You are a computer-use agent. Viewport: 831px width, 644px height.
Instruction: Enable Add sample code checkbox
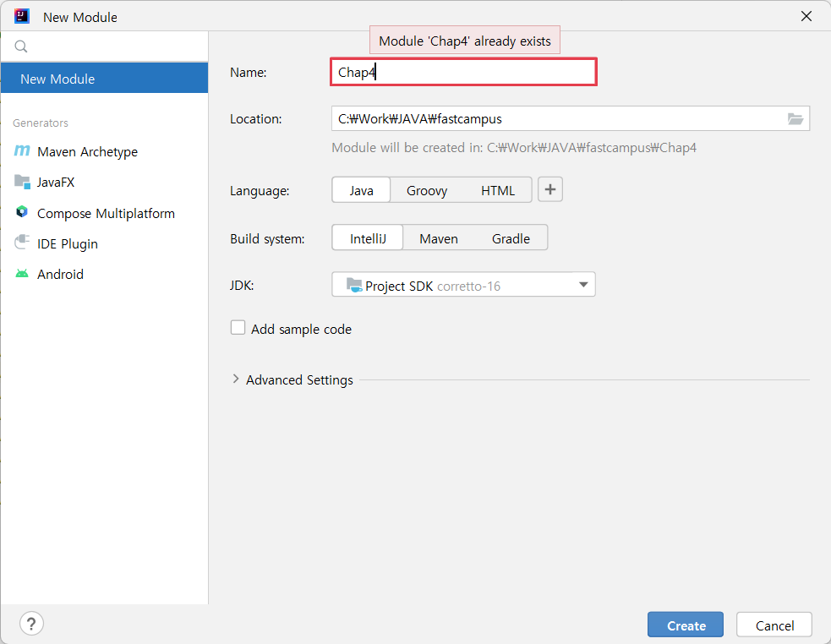pos(238,328)
